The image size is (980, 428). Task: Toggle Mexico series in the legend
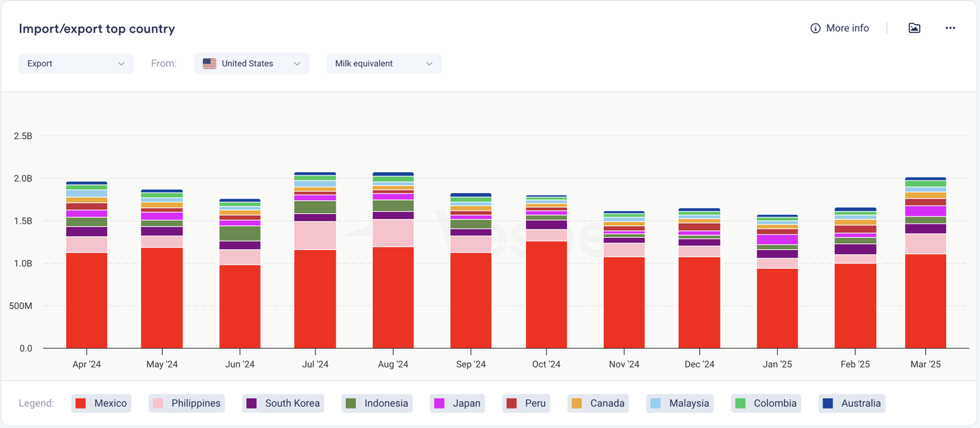pos(102,403)
